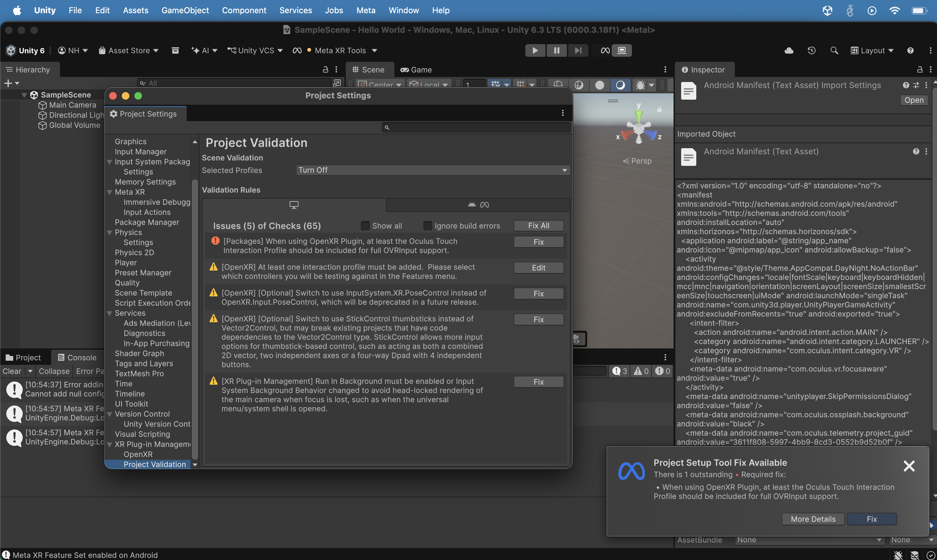Viewport: 937px width, 560px height.
Task: Lock the Hierarchy panel
Action: coord(325,69)
